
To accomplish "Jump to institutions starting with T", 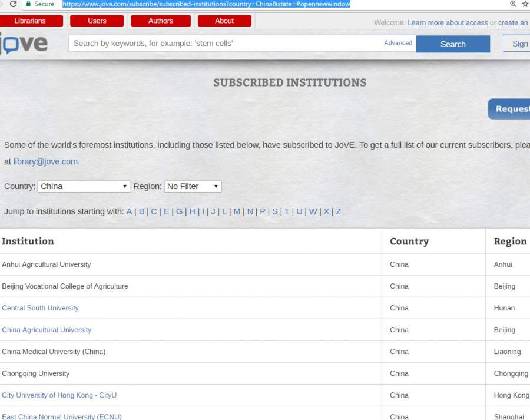I will click(287, 211).
